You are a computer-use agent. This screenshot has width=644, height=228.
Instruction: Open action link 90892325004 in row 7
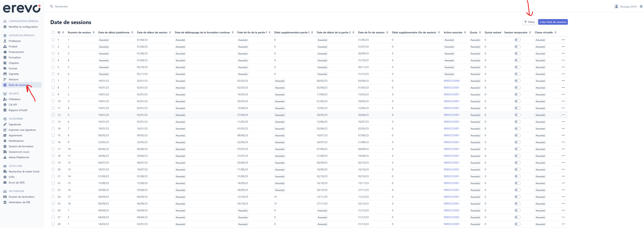click(x=451, y=81)
